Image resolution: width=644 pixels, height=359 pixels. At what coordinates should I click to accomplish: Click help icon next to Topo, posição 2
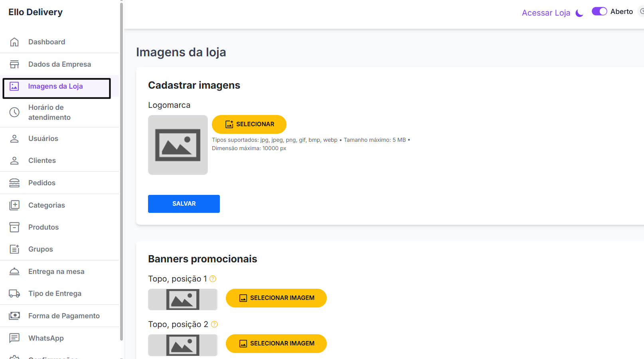click(214, 324)
